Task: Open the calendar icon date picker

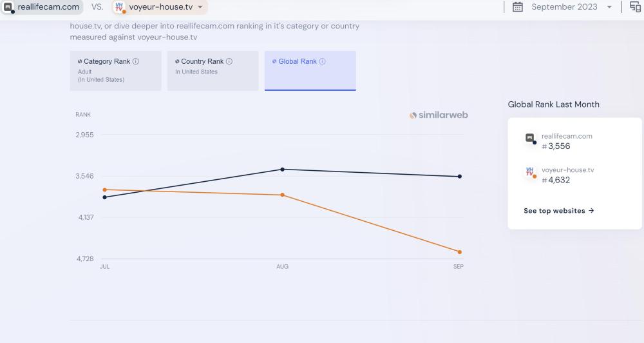Action: 517,7
